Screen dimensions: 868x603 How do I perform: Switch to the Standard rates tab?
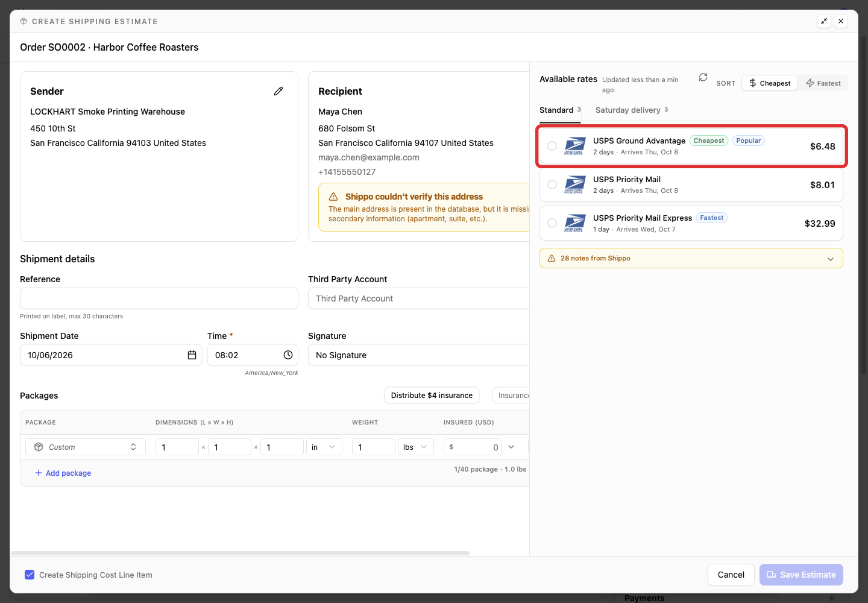[x=560, y=110]
